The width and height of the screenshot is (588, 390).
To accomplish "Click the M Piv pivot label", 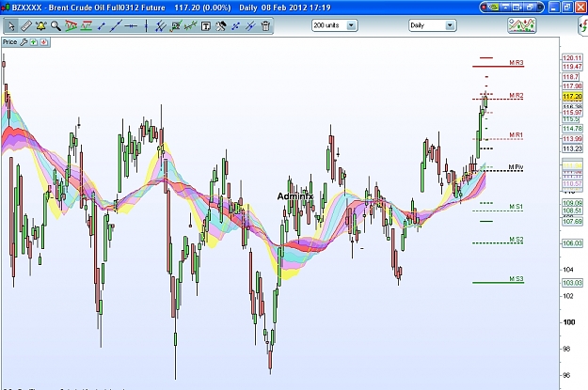I will pos(516,167).
